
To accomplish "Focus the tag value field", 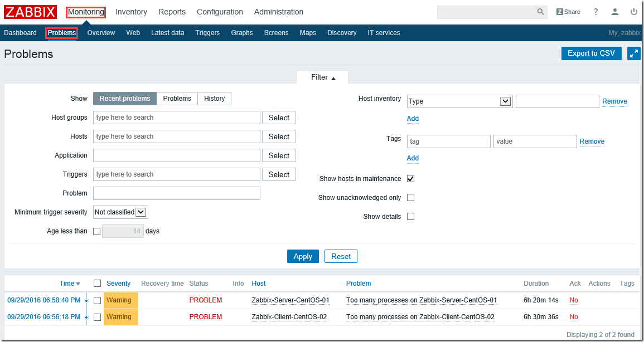I will click(x=535, y=141).
